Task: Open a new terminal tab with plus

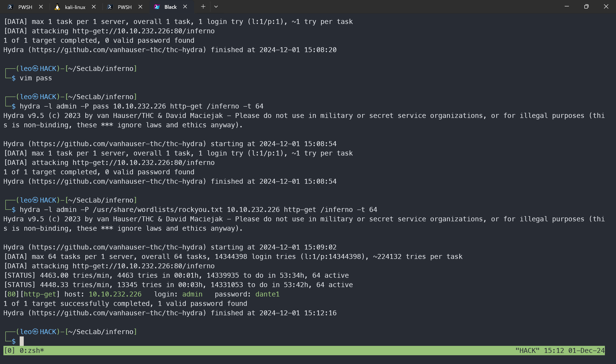Action: pyautogui.click(x=203, y=7)
